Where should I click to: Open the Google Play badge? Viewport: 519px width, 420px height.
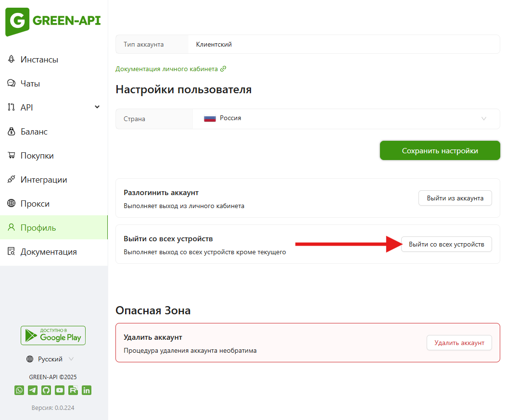pyautogui.click(x=53, y=335)
